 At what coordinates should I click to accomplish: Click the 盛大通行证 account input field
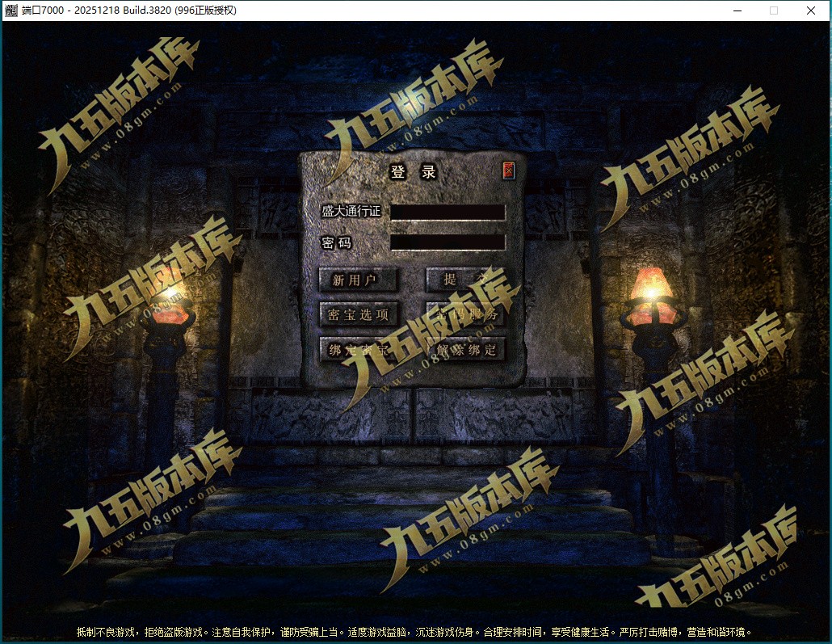point(448,213)
